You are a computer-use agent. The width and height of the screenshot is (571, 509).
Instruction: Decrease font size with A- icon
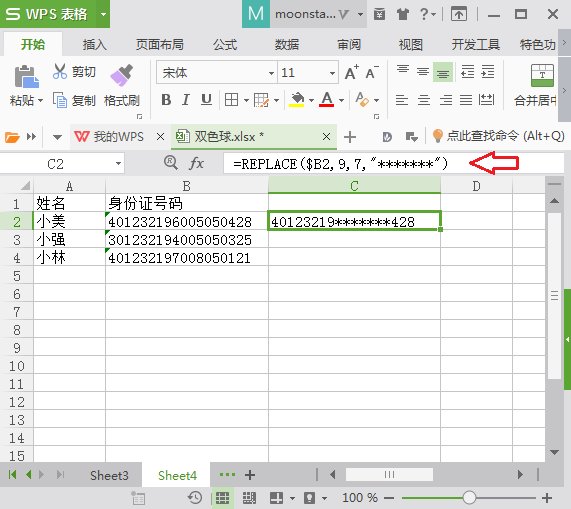[372, 72]
